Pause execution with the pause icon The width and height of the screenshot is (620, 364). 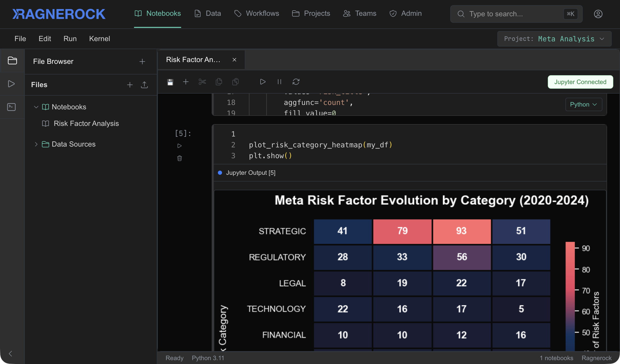[279, 82]
